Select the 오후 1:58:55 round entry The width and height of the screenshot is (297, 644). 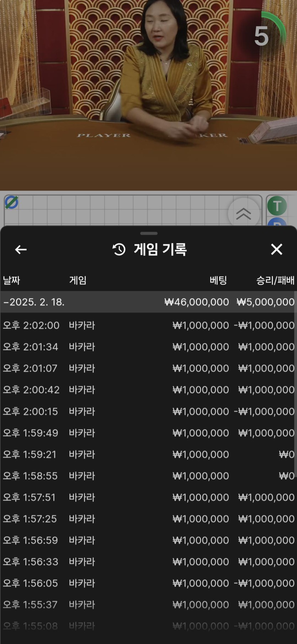pos(148,476)
